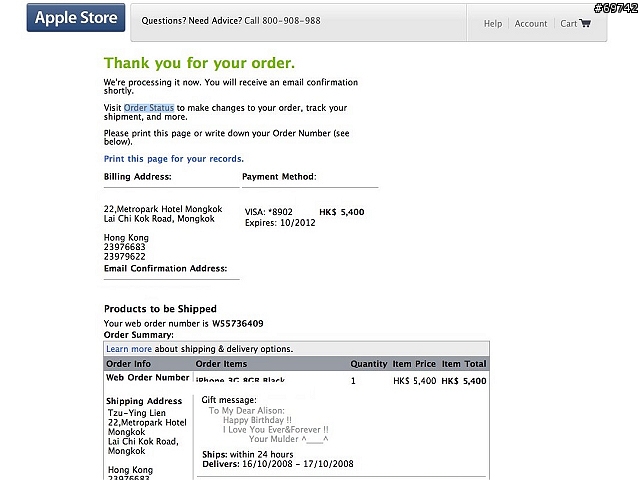This screenshot has height=480, width=640.
Task: Click the Quantity column header
Action: tap(369, 364)
